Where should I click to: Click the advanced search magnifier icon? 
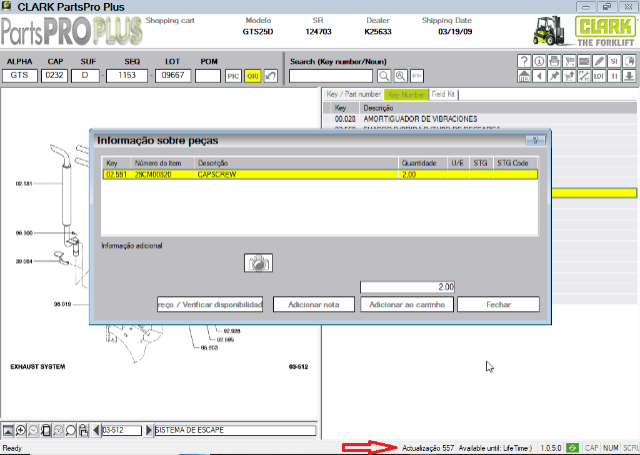tap(400, 76)
